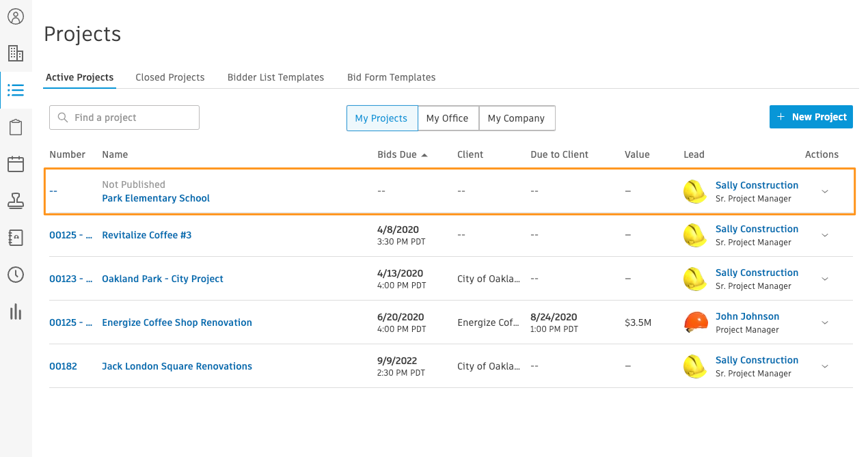Click the New Project button
The height and width of the screenshot is (457, 868).
click(x=811, y=117)
